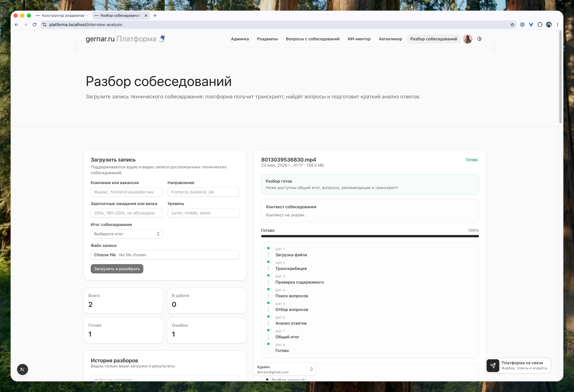The height and width of the screenshot is (392, 574).
Task: Reload the page with refresh icon
Action: pos(35,25)
